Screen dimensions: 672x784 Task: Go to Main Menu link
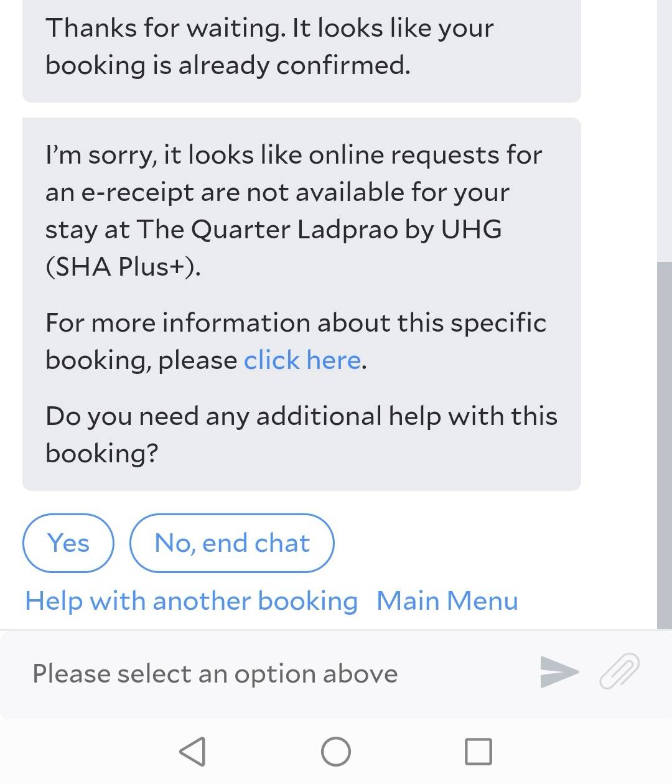[x=447, y=601]
